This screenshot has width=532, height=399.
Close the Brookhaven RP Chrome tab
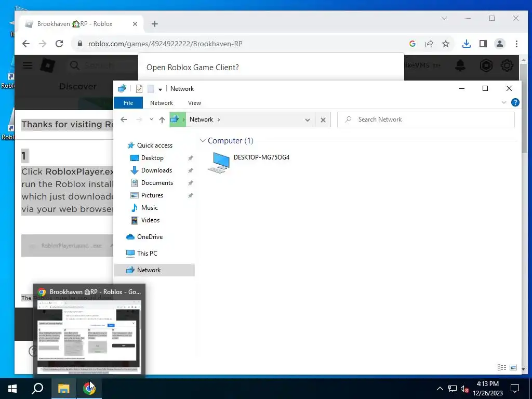[x=135, y=24]
